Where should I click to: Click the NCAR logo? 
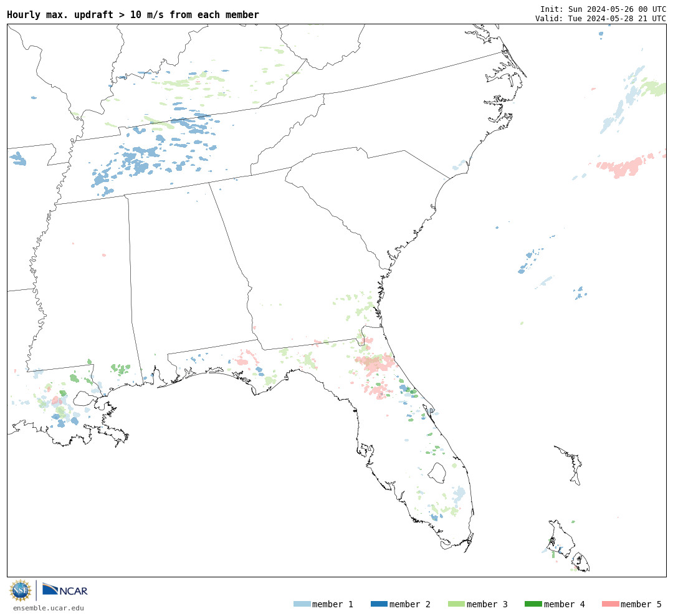tap(65, 590)
